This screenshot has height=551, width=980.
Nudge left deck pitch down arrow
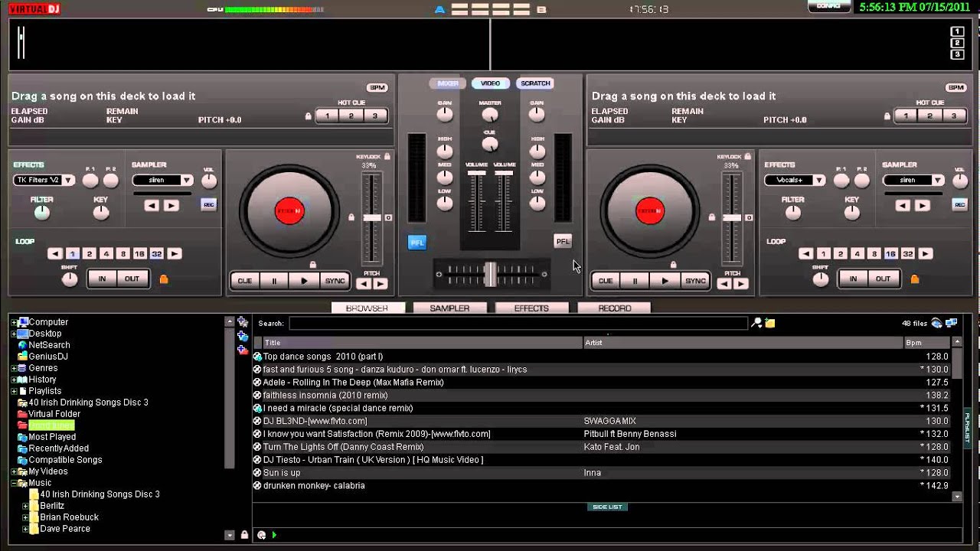point(364,284)
